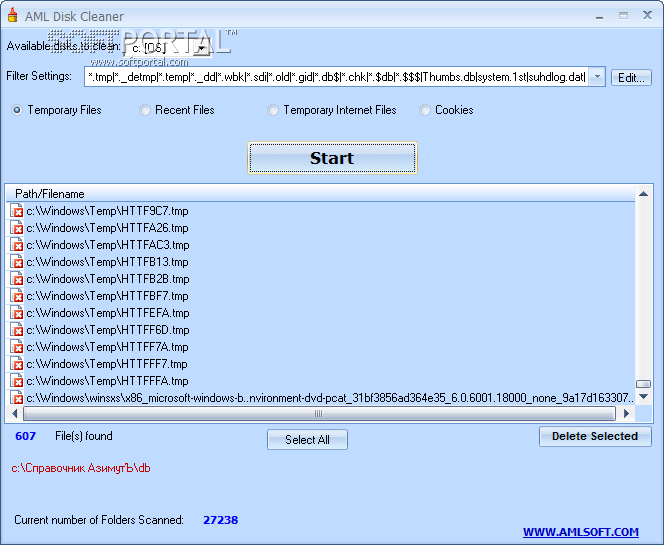Click the horizontal scroll right arrow

point(627,413)
